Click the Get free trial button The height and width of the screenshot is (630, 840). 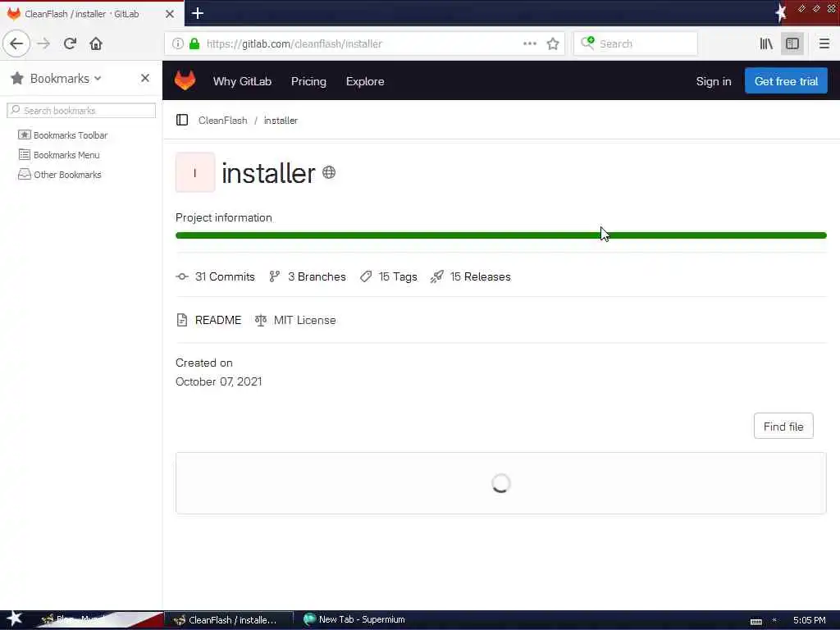point(786,81)
